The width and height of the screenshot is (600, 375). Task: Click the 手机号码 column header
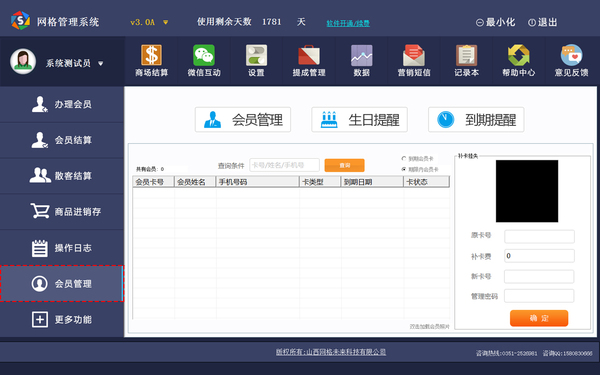pyautogui.click(x=258, y=182)
